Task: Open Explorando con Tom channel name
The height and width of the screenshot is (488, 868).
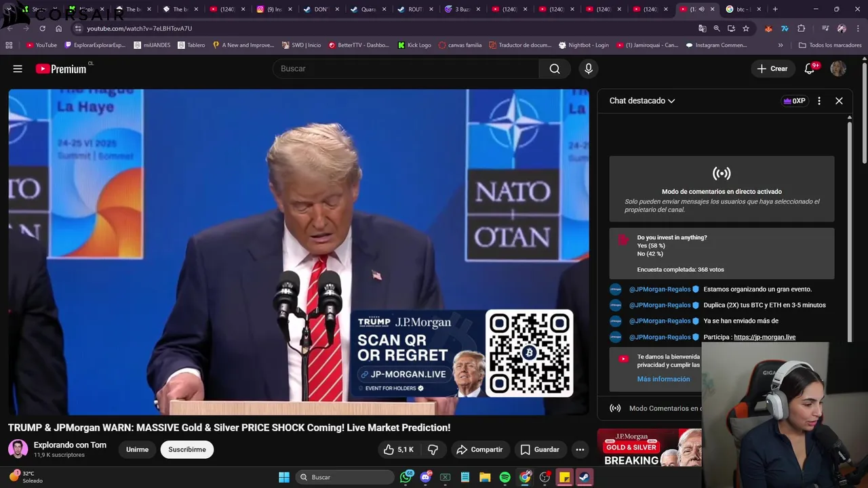Action: 70,445
